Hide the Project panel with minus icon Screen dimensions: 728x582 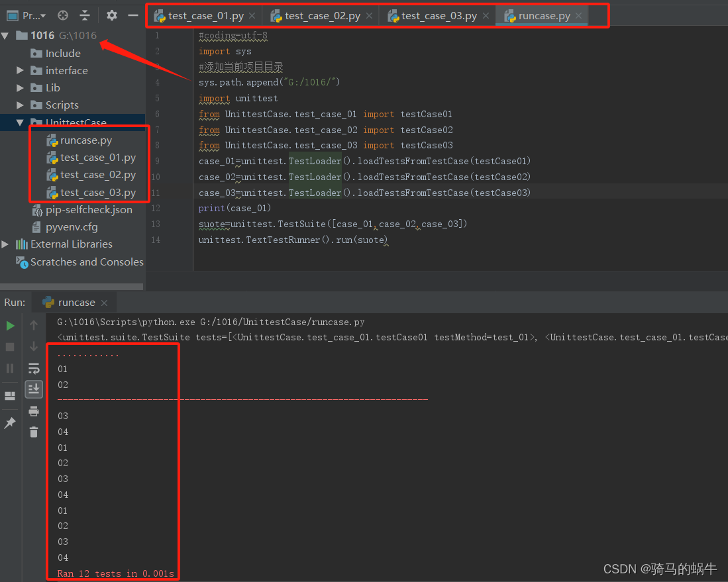[x=133, y=16]
